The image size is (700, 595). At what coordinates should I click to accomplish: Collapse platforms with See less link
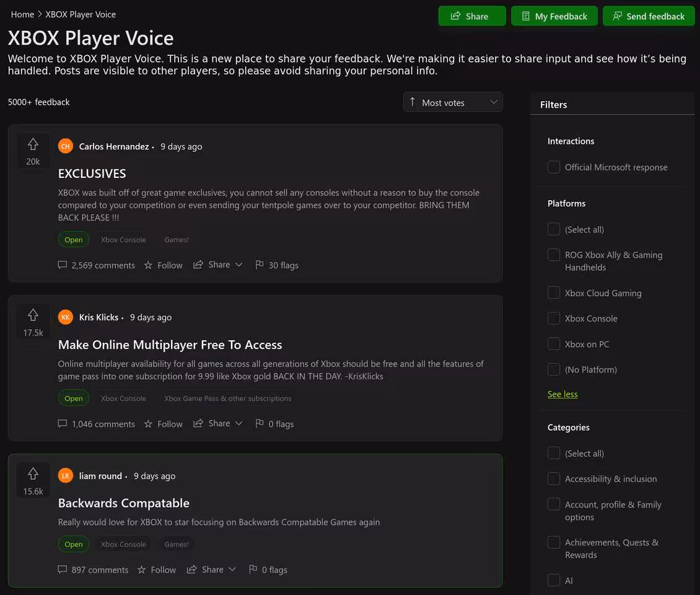pyautogui.click(x=562, y=394)
